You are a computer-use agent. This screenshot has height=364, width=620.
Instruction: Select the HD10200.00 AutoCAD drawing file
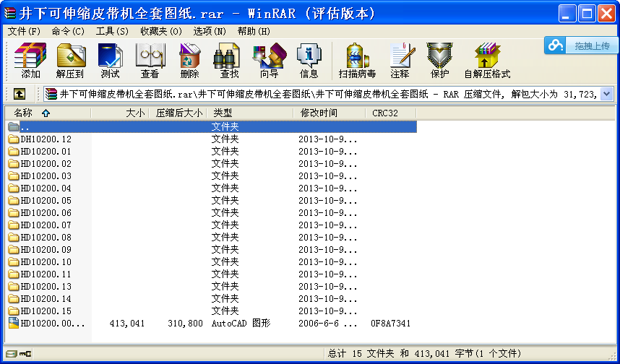point(52,324)
